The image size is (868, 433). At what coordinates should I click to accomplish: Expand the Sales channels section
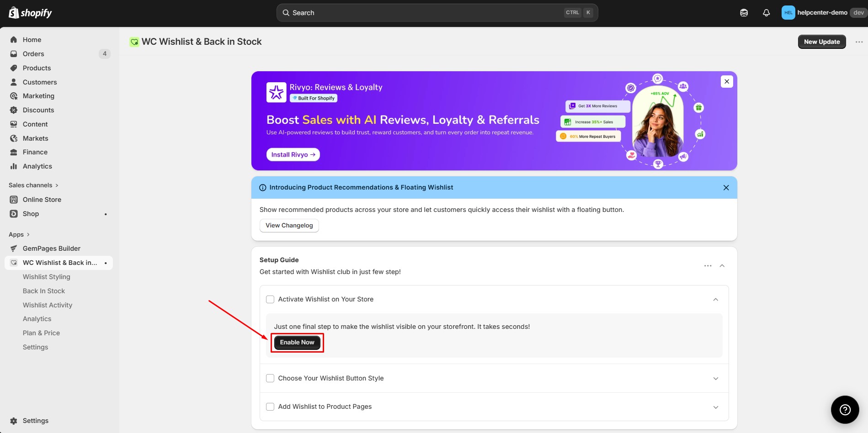[34, 185]
